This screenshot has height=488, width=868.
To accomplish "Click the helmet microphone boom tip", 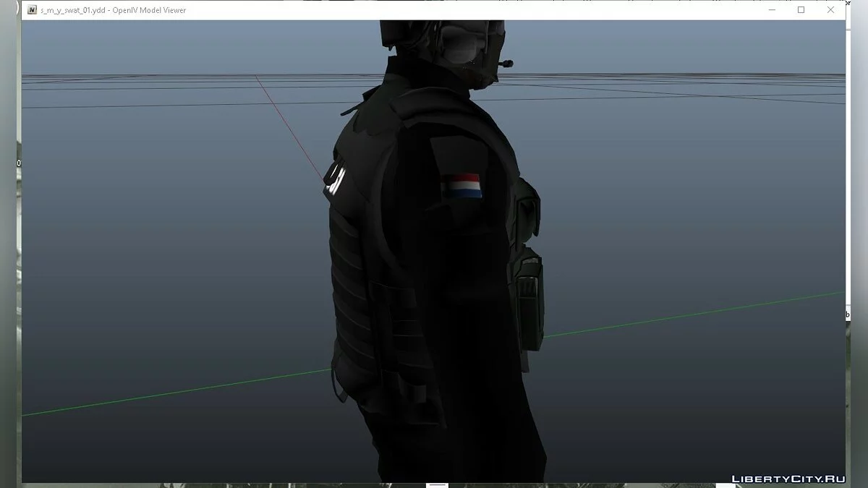I will [511, 63].
